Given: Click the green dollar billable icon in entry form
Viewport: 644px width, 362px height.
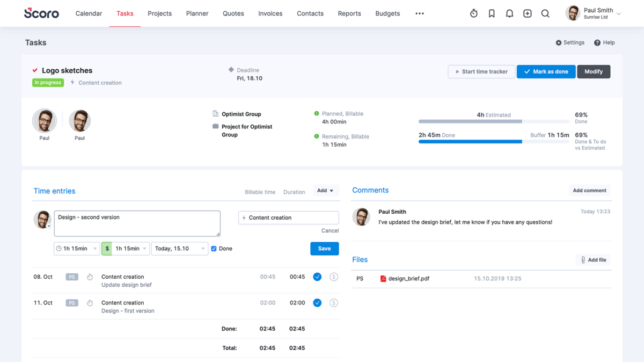Looking at the screenshot, I should click(x=106, y=248).
